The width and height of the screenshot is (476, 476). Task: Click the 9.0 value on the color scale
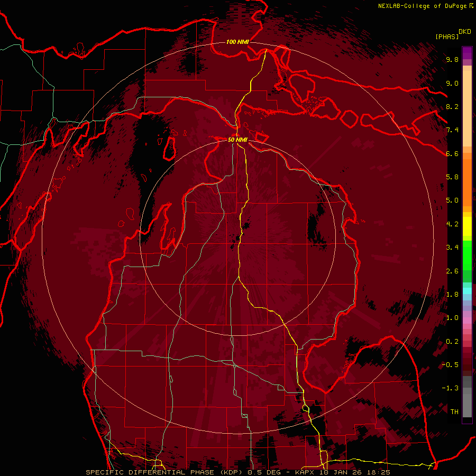(452, 83)
